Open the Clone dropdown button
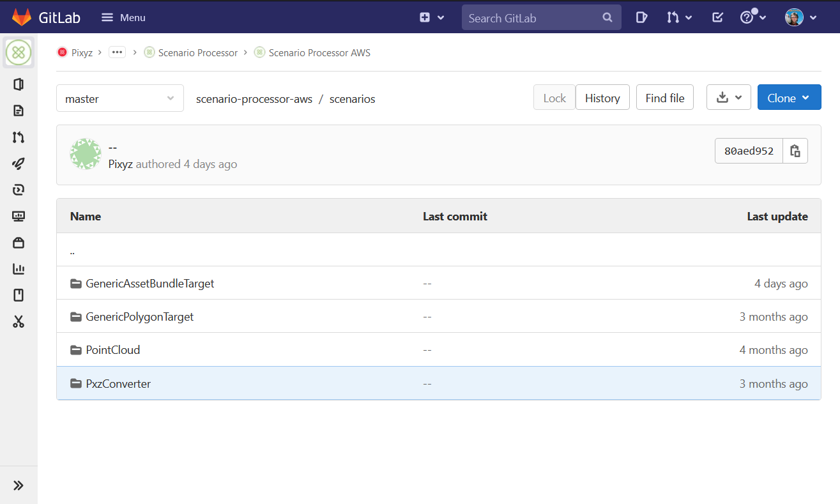This screenshot has width=840, height=504. tap(790, 98)
